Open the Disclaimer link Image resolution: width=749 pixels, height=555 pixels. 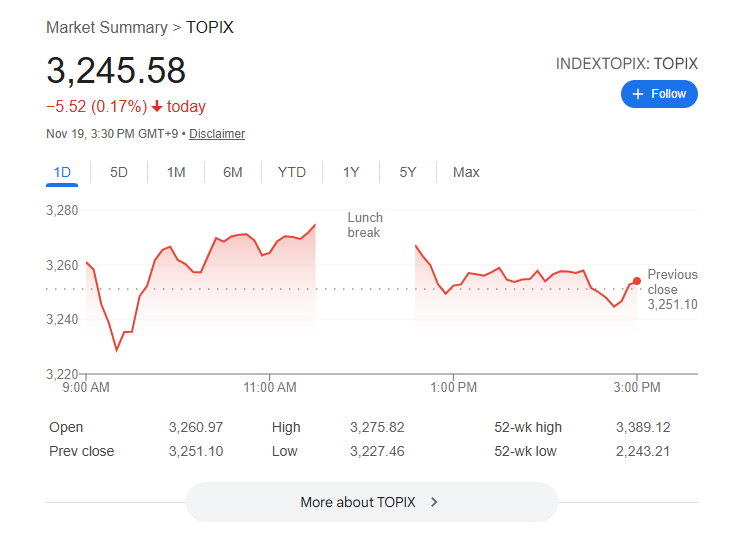click(x=217, y=134)
